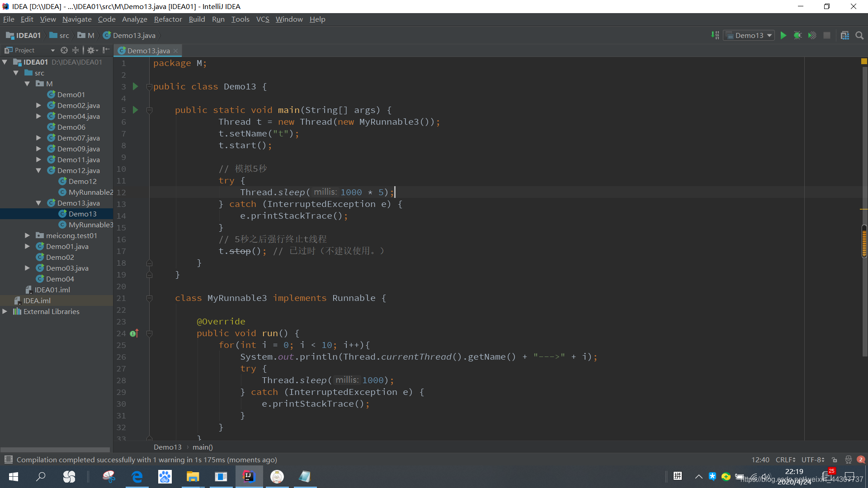
Task: Click the 12:40 caret position indicator
Action: click(x=760, y=460)
